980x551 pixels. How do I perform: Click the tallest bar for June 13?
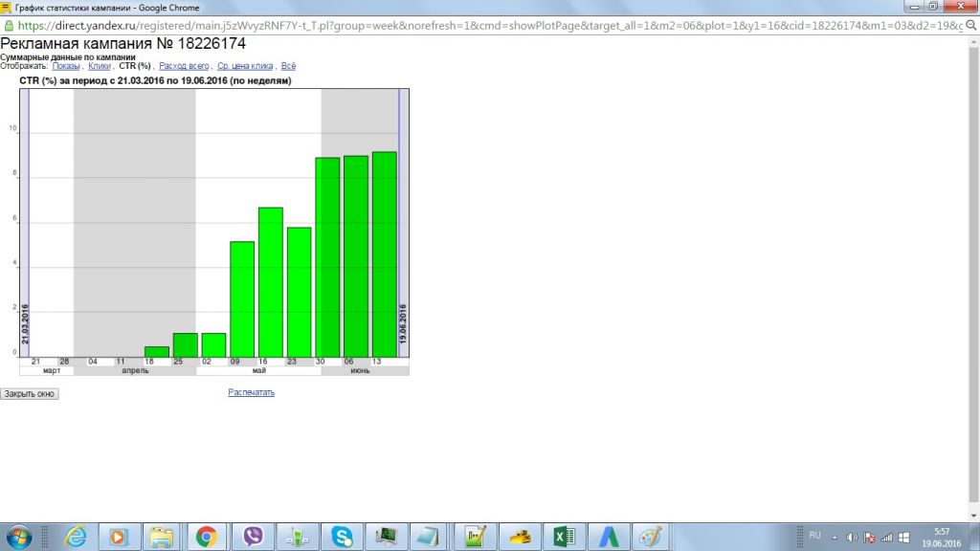coord(385,253)
